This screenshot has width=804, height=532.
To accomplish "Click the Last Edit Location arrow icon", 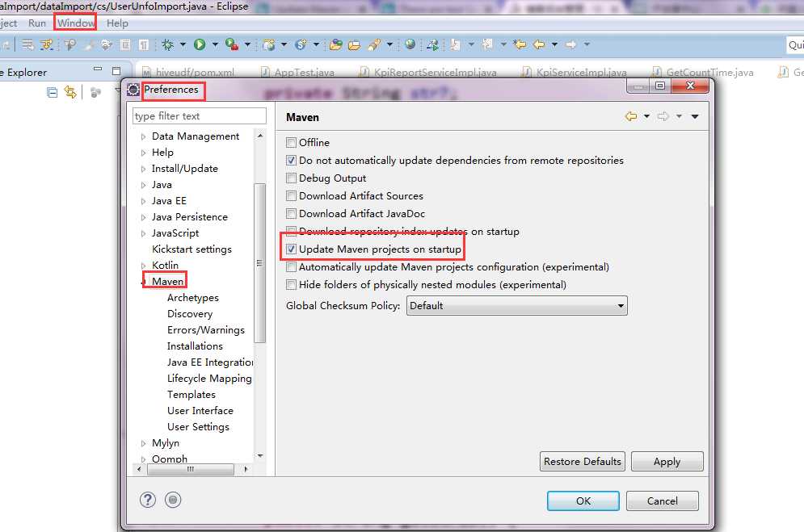I will pos(520,44).
